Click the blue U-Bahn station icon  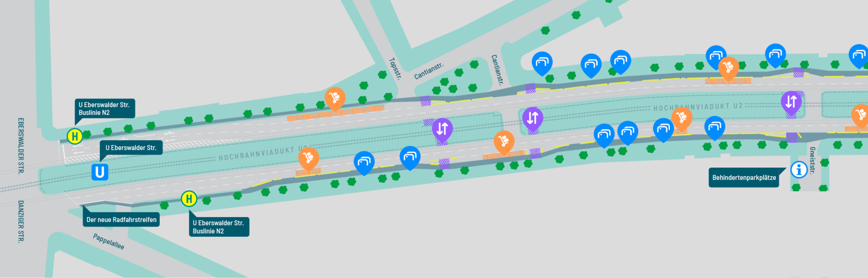[x=100, y=172]
